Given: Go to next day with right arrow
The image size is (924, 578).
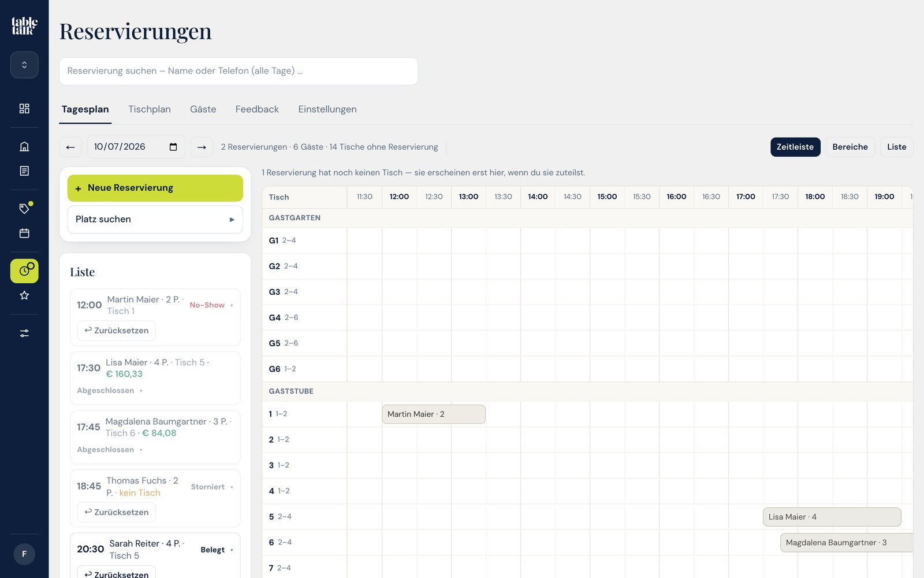Looking at the screenshot, I should point(202,147).
